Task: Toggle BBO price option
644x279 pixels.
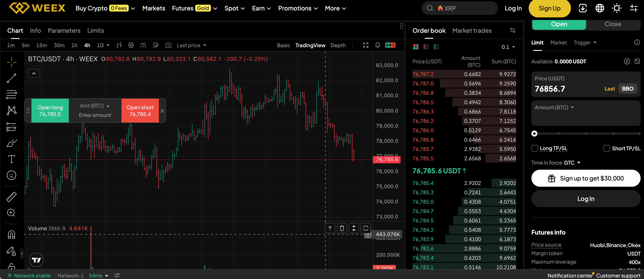Action: [627, 89]
